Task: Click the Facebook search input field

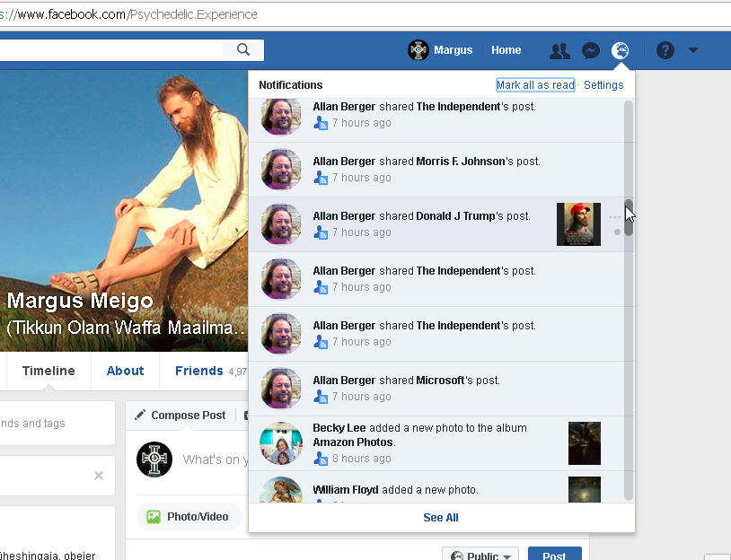Action: point(112,50)
